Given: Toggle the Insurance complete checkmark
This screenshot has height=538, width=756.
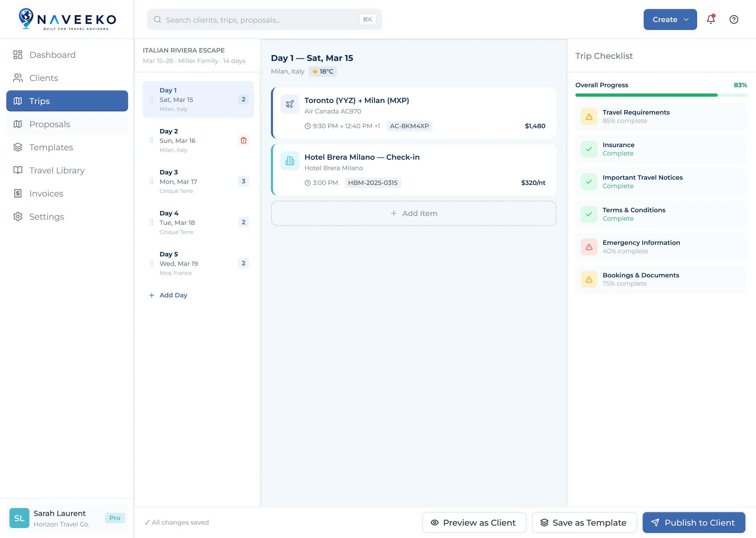Looking at the screenshot, I should pyautogui.click(x=589, y=149).
